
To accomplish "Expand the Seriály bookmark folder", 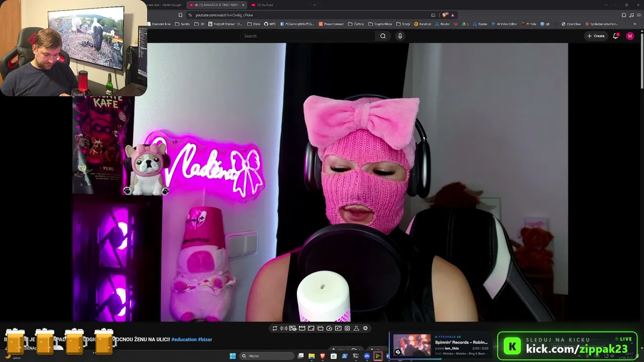I will pyautogui.click(x=183, y=24).
